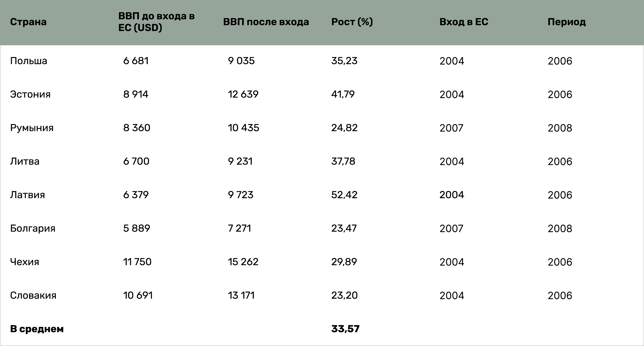Click Poland's pre-entry GDP 6 681
644x346 pixels.
click(x=136, y=61)
